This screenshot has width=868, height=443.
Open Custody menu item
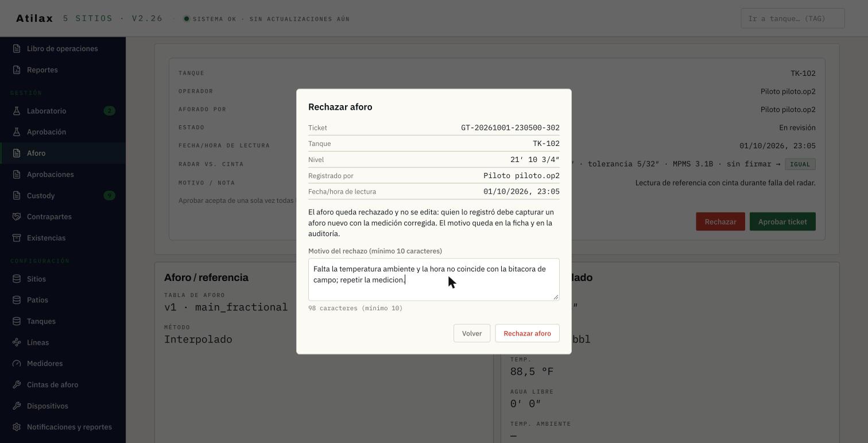pos(63,196)
